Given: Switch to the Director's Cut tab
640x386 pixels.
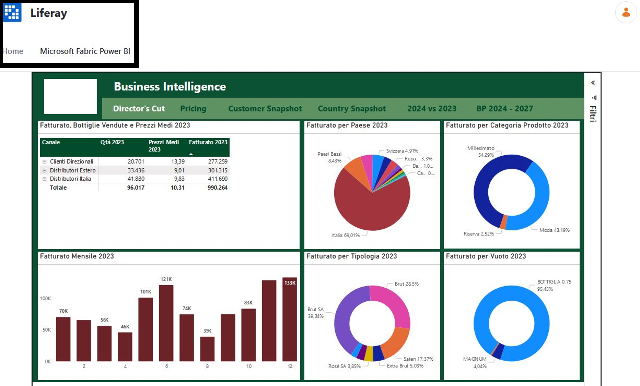Looking at the screenshot, I should (139, 109).
